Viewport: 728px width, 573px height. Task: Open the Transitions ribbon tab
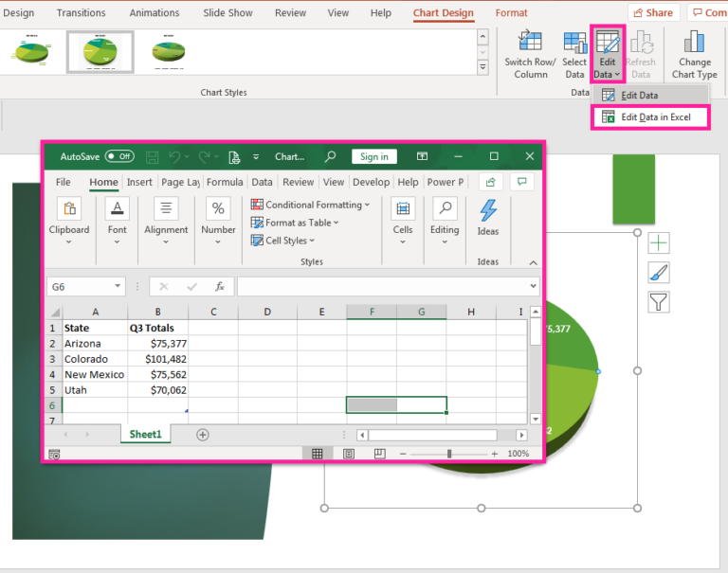[81, 12]
